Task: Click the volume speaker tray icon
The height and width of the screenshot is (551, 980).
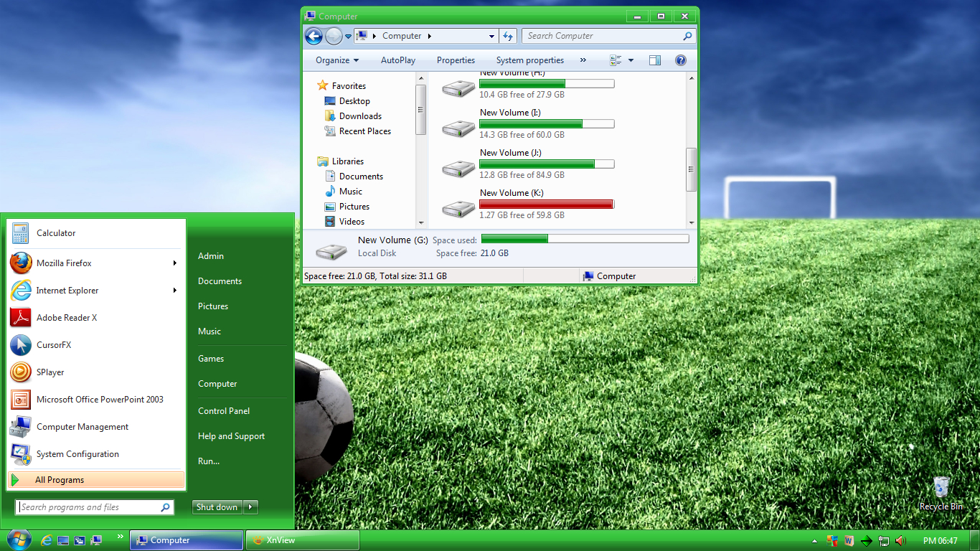Action: click(901, 540)
